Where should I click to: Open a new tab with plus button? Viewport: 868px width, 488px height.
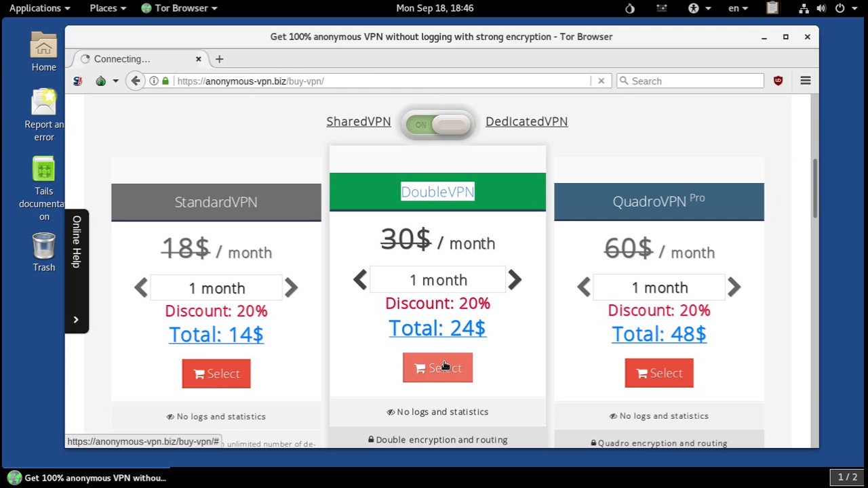pos(219,59)
